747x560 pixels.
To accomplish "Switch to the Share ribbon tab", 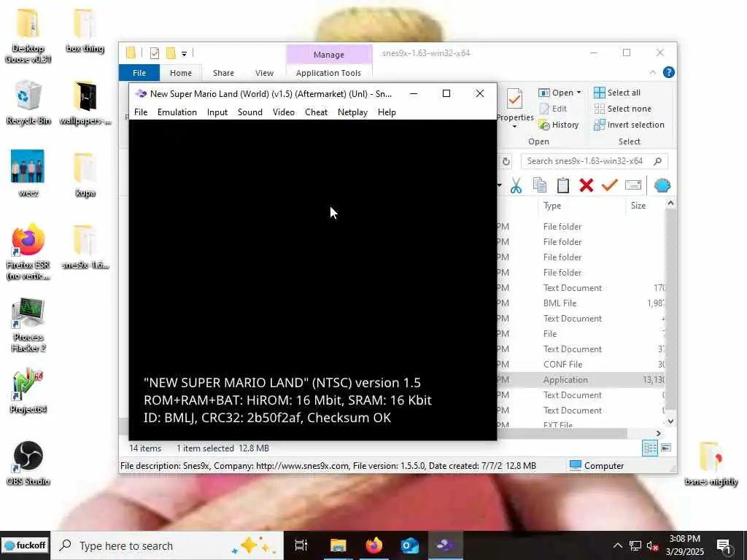I will point(223,73).
